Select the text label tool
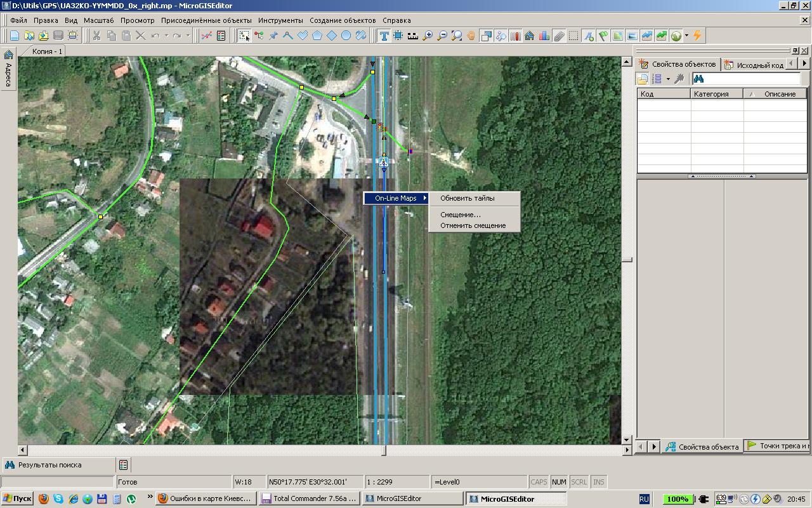Image resolution: width=812 pixels, height=508 pixels. point(384,36)
